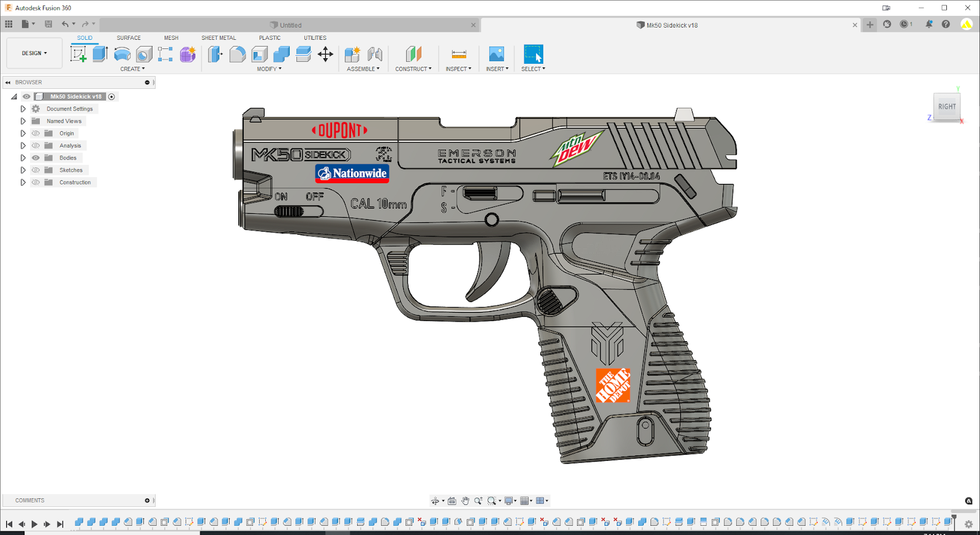Collapse the Mk50 Sidekick v18 root node
This screenshot has width=980, height=535.
pos(14,96)
